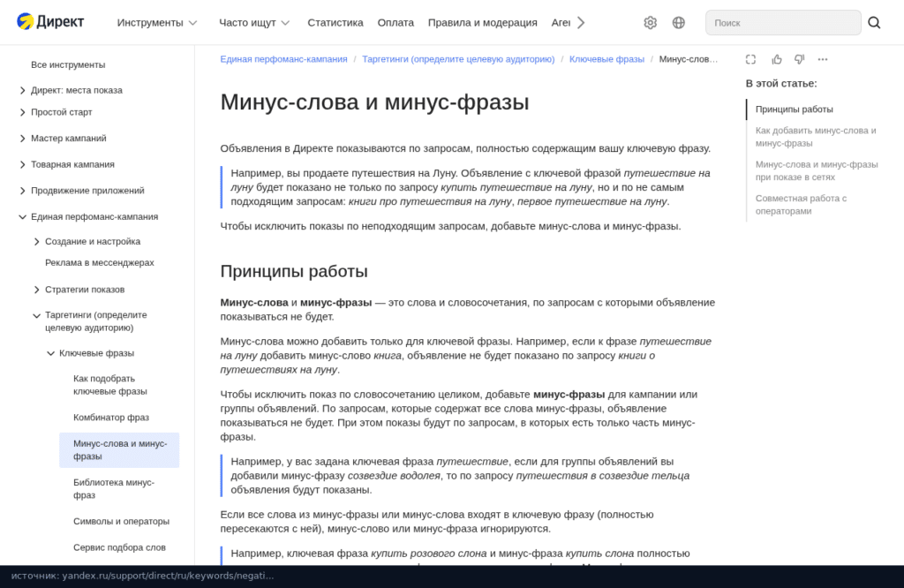Open the Статистика menu item
The image size is (904, 588).
tap(335, 22)
